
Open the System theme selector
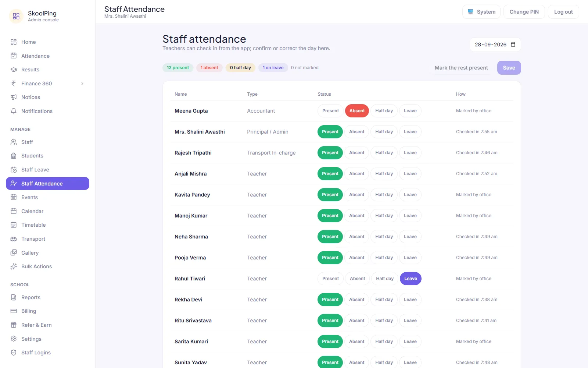[x=481, y=12]
